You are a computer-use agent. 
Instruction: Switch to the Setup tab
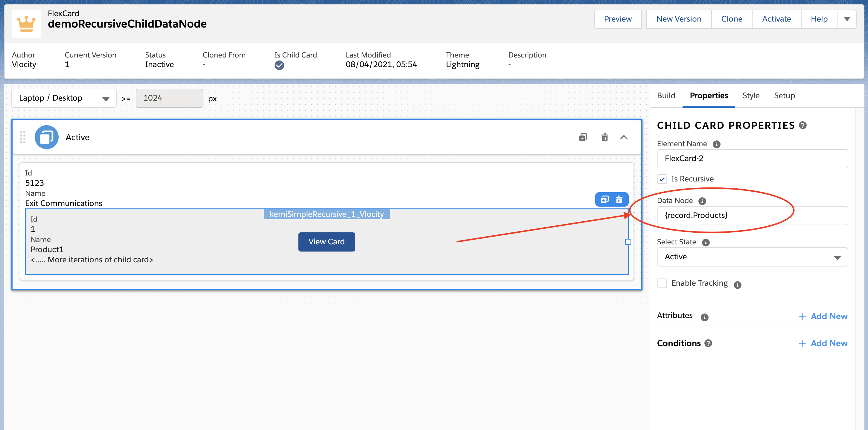click(x=784, y=96)
